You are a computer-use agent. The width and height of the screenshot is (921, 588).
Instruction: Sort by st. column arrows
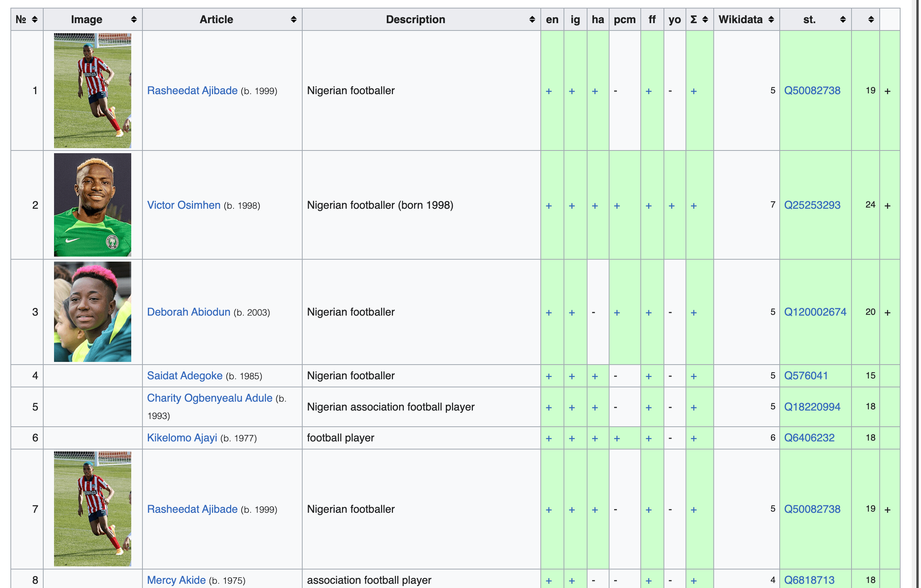[843, 19]
